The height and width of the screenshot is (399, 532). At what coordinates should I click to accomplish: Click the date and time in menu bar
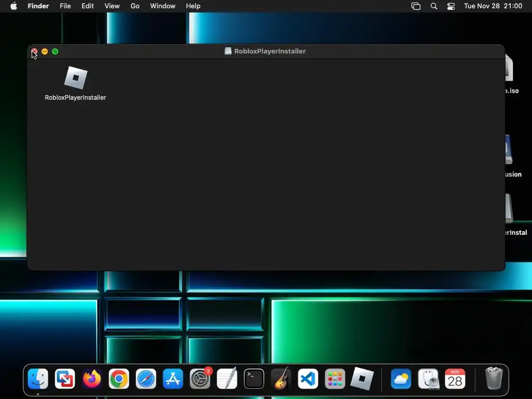(493, 6)
